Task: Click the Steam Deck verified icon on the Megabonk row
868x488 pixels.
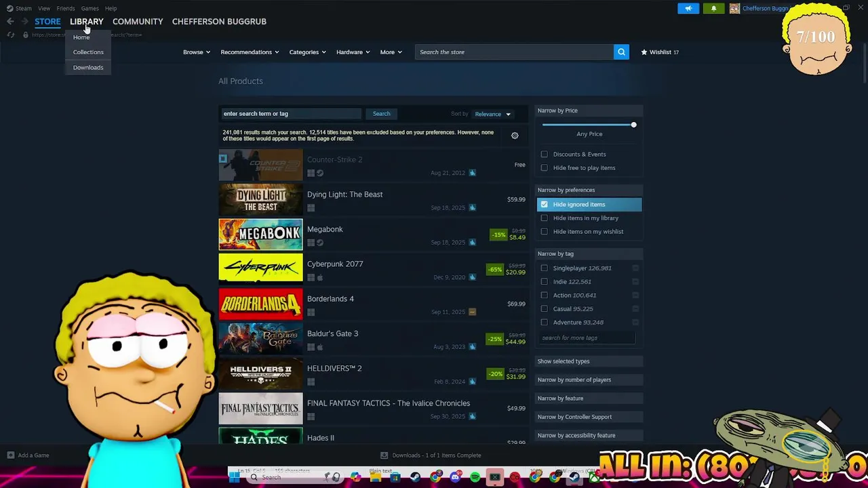Action: click(472, 243)
